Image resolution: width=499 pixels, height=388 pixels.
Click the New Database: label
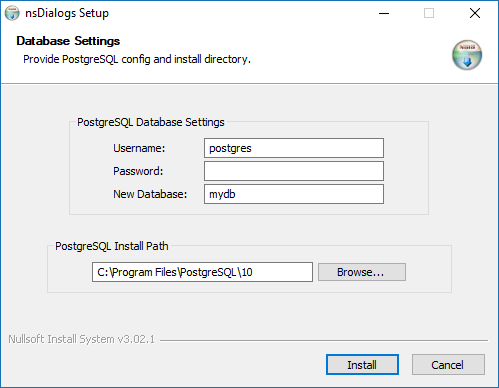pyautogui.click(x=150, y=194)
